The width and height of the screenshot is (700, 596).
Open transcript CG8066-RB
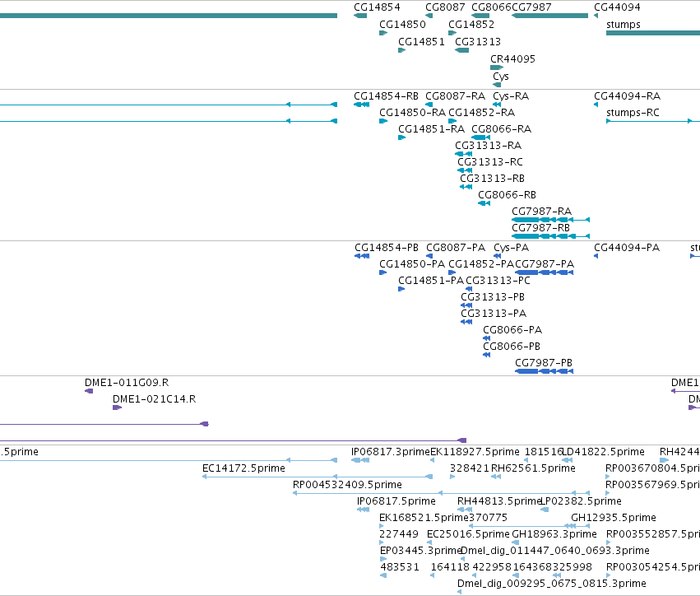[508, 195]
